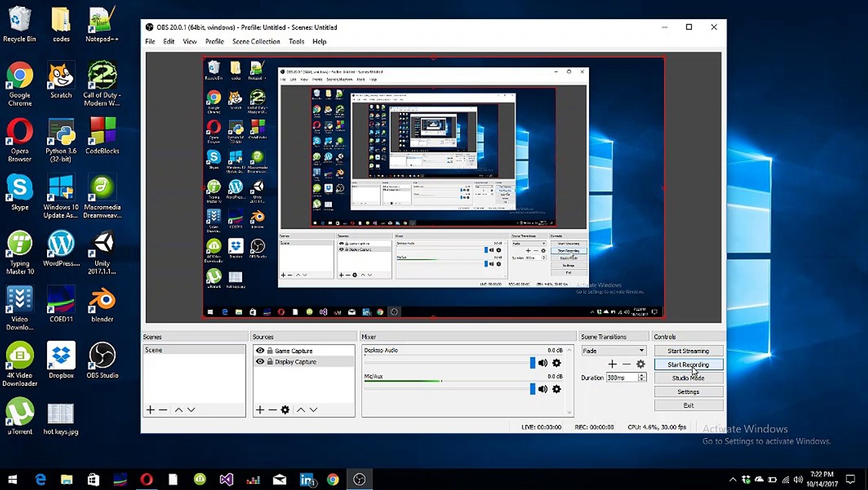Click the Start Streaming button
This screenshot has height=490, width=868.
[688, 351]
